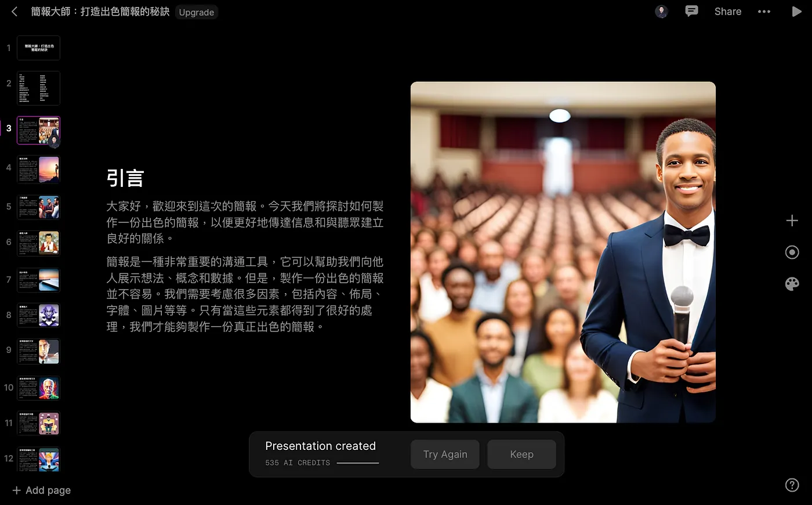Select slide 8 thumbnail
812x505 pixels.
(38, 315)
